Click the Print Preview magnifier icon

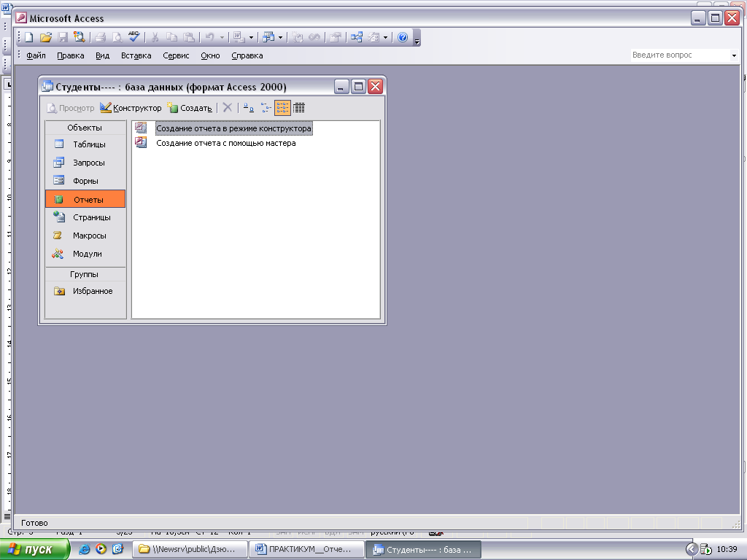pyautogui.click(x=117, y=37)
